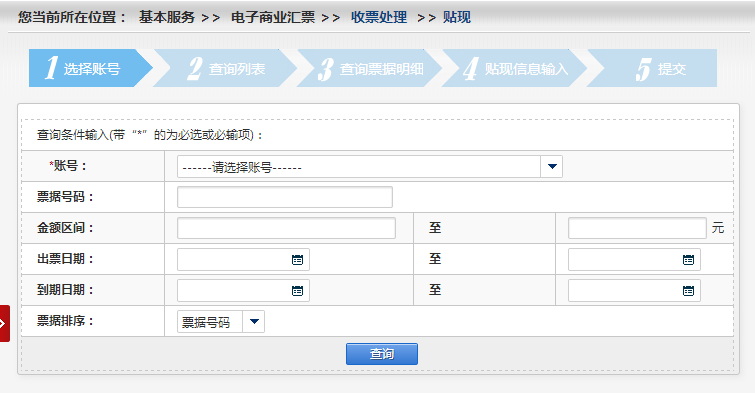The image size is (755, 393).
Task: Click 电子商业汇票 in breadcrumb
Action: [273, 17]
